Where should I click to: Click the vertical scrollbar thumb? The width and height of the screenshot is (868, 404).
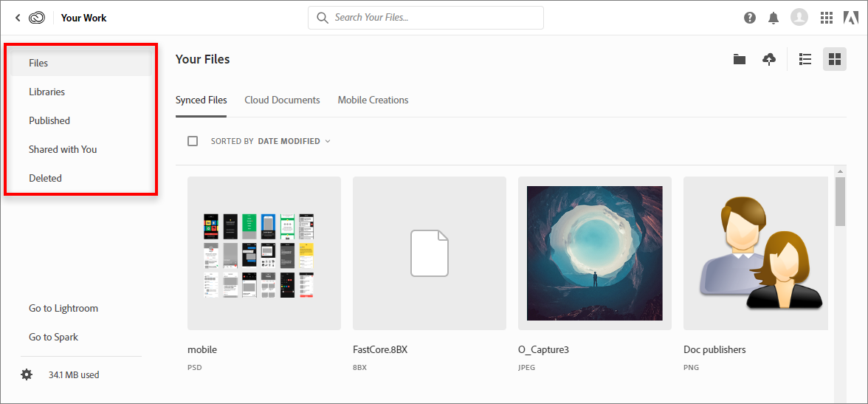[x=840, y=200]
